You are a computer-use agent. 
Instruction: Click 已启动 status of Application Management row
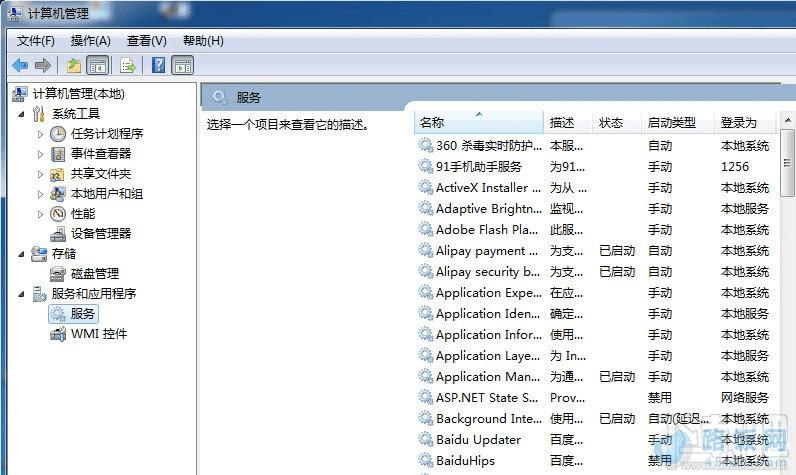pyautogui.click(x=617, y=377)
